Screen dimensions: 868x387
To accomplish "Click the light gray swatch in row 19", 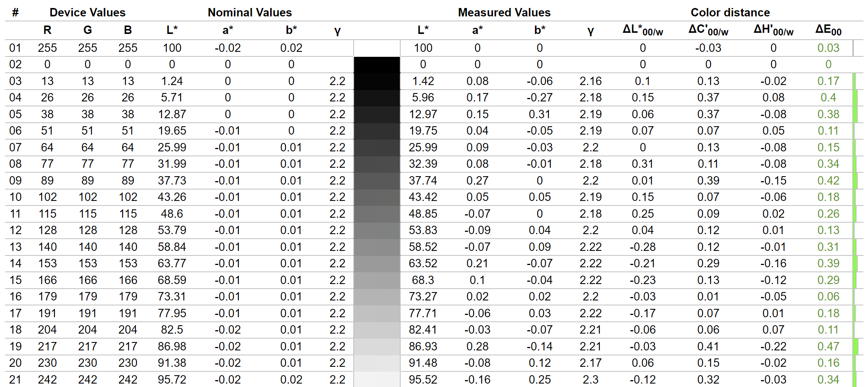I will (x=377, y=346).
